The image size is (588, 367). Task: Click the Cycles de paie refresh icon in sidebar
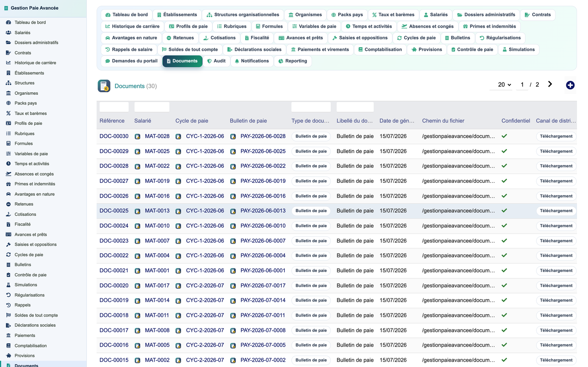[x=9, y=255]
